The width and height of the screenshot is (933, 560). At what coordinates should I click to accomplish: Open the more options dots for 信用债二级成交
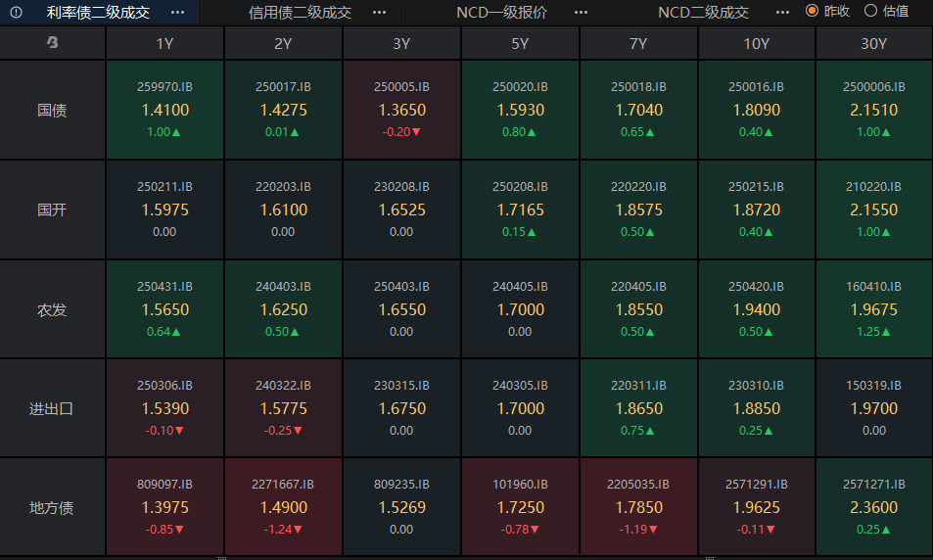[379, 12]
